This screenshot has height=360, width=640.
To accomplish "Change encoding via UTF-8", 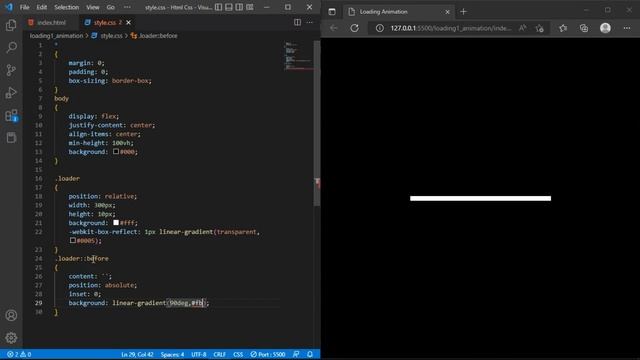I will (x=199, y=354).
